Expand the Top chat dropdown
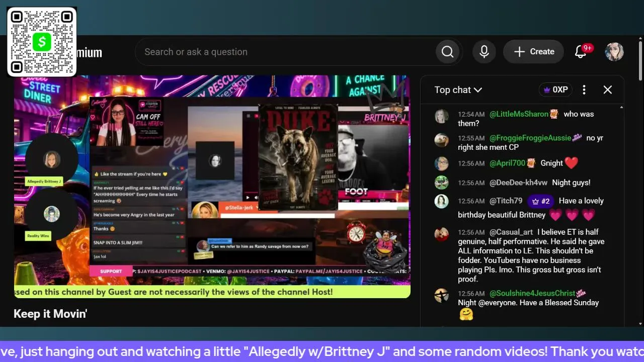Viewport: 644px width, 362px height. [458, 89]
